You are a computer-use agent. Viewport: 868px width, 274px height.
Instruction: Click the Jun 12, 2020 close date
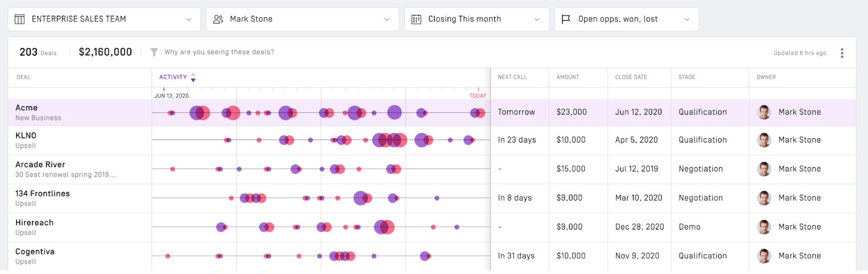pyautogui.click(x=639, y=112)
